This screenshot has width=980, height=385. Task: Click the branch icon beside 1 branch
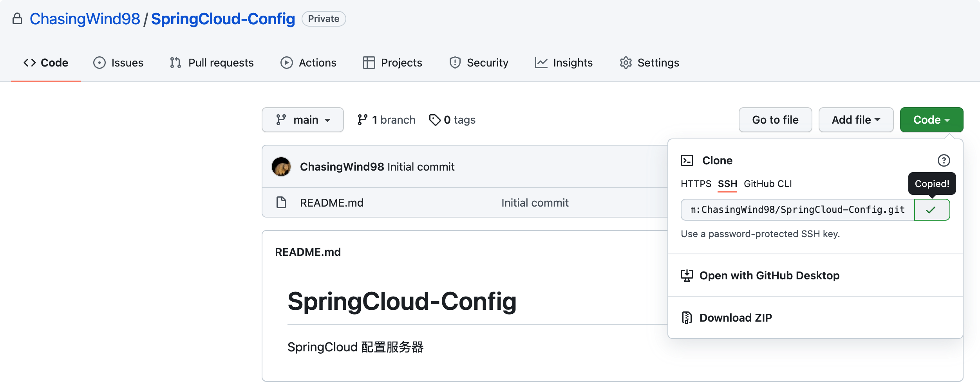coord(362,120)
